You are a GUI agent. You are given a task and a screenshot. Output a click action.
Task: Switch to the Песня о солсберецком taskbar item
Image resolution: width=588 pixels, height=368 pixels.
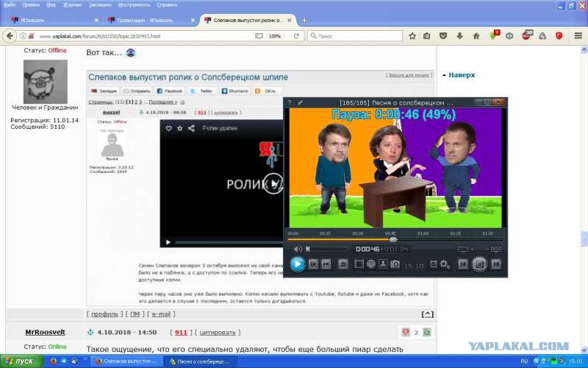[201, 361]
